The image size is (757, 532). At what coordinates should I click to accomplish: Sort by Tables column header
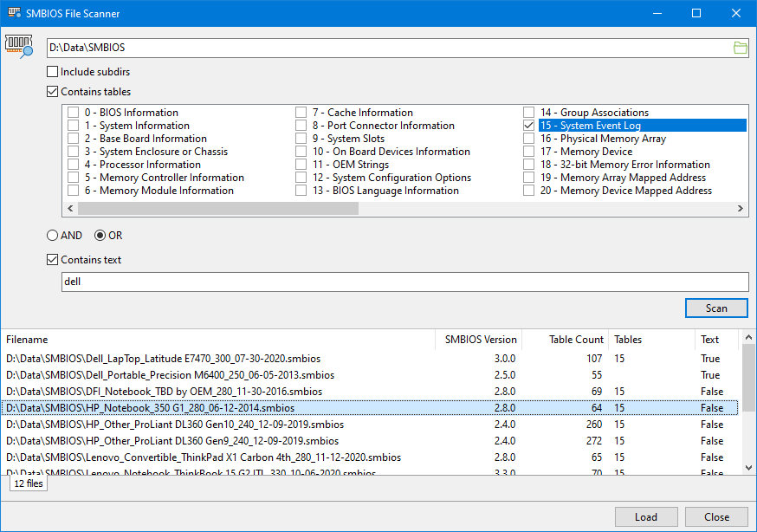[651, 340]
